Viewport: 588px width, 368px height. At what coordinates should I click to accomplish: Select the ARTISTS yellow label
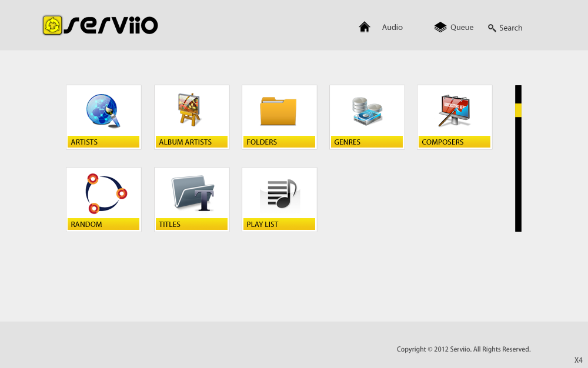tap(103, 142)
